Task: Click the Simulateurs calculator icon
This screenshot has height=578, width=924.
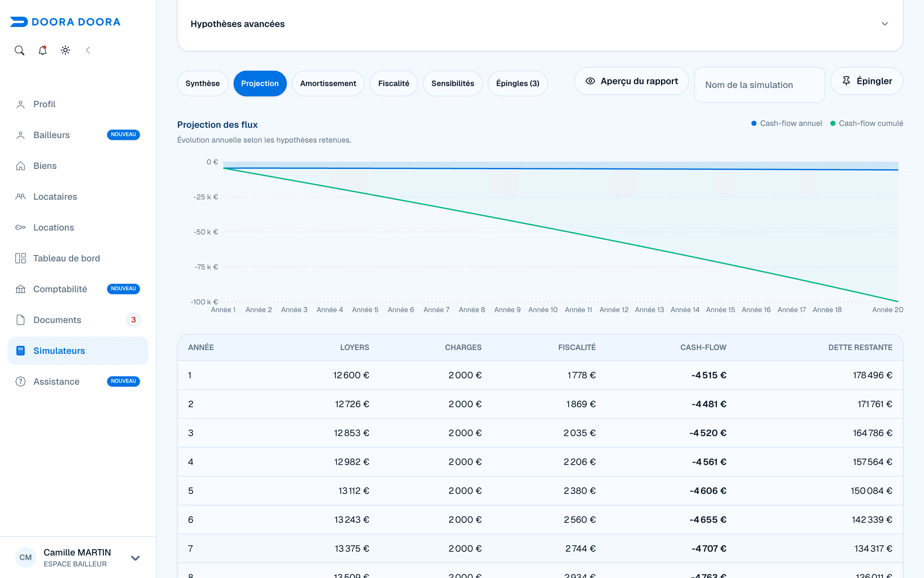Action: 21,351
